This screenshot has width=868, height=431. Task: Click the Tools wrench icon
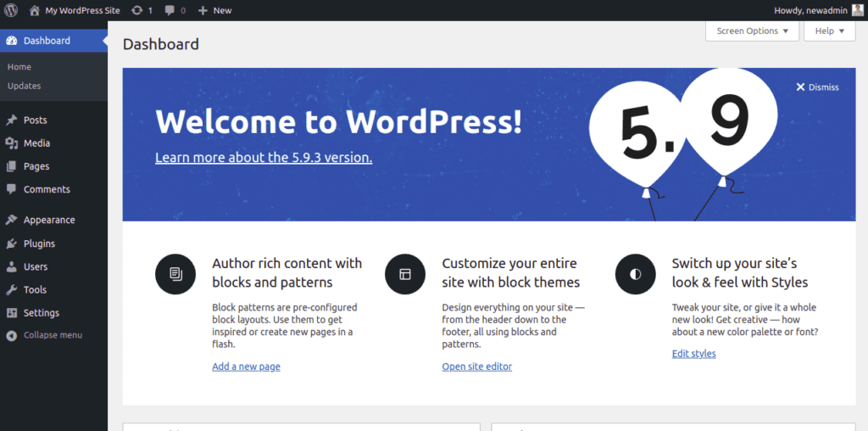(x=11, y=290)
